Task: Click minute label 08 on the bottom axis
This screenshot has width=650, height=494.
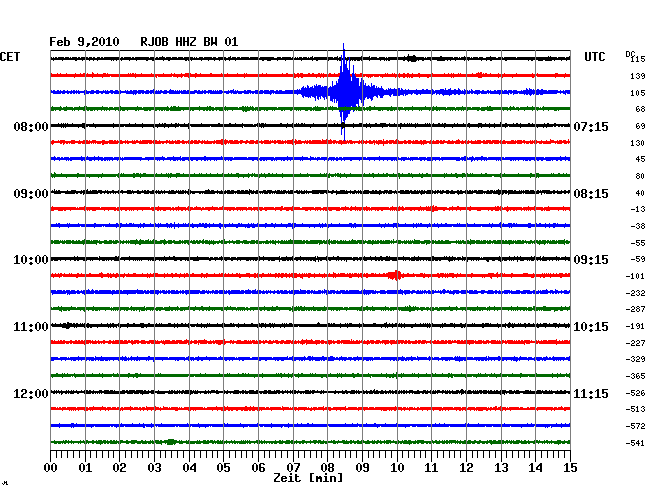Action: coord(327,467)
